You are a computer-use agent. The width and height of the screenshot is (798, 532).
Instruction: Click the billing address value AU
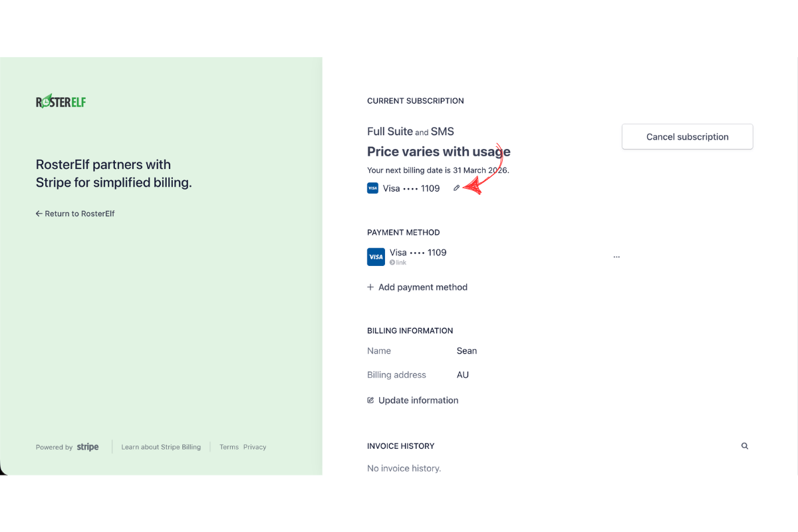point(462,374)
